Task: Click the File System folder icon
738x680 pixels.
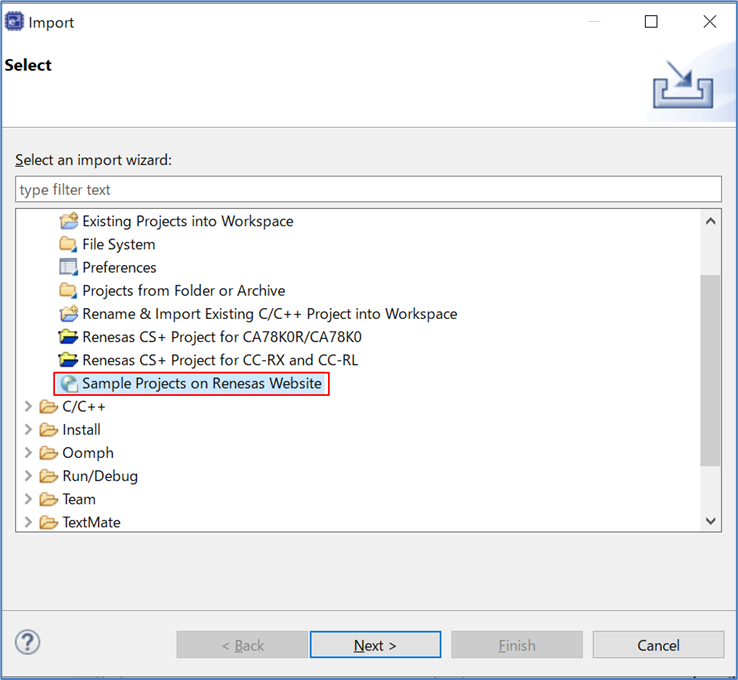Action: 68,244
